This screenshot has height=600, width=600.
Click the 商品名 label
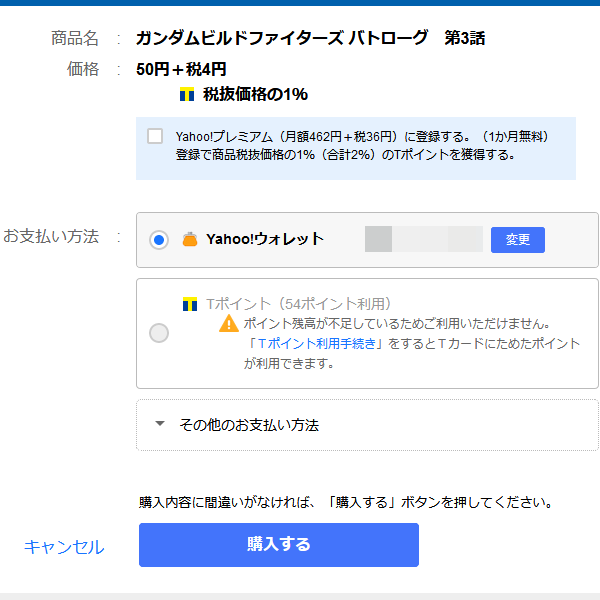click(x=75, y=38)
